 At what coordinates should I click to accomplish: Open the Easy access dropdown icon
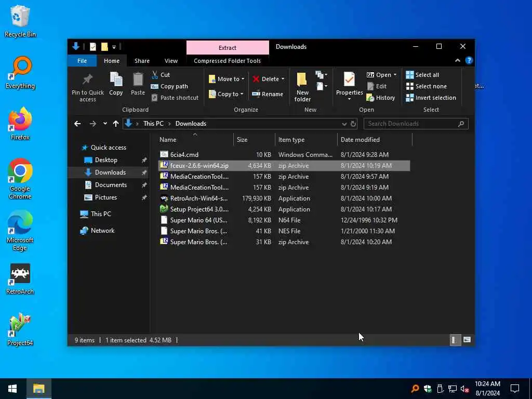321,86
